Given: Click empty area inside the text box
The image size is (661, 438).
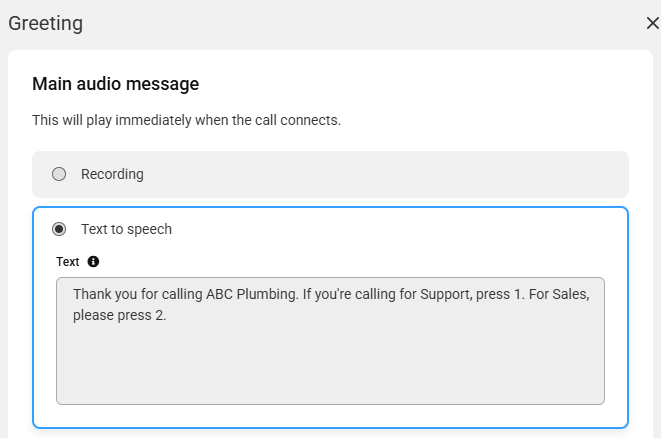Looking at the screenshot, I should pos(330,365).
